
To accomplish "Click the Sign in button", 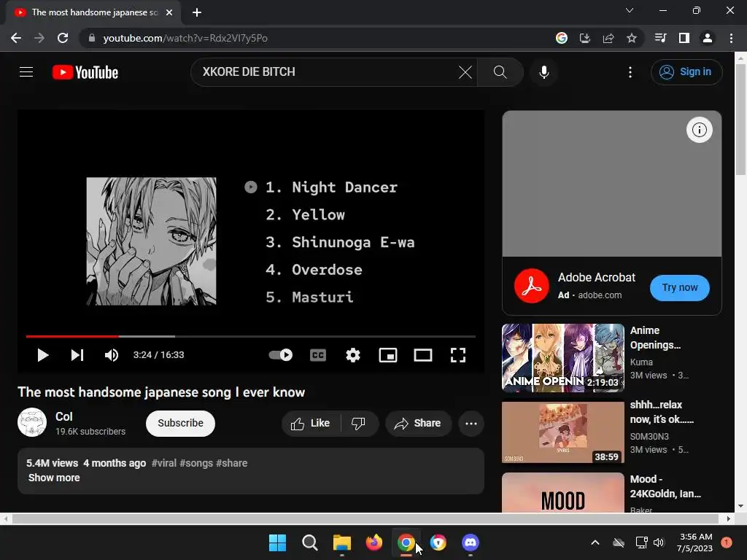I will [x=686, y=72].
